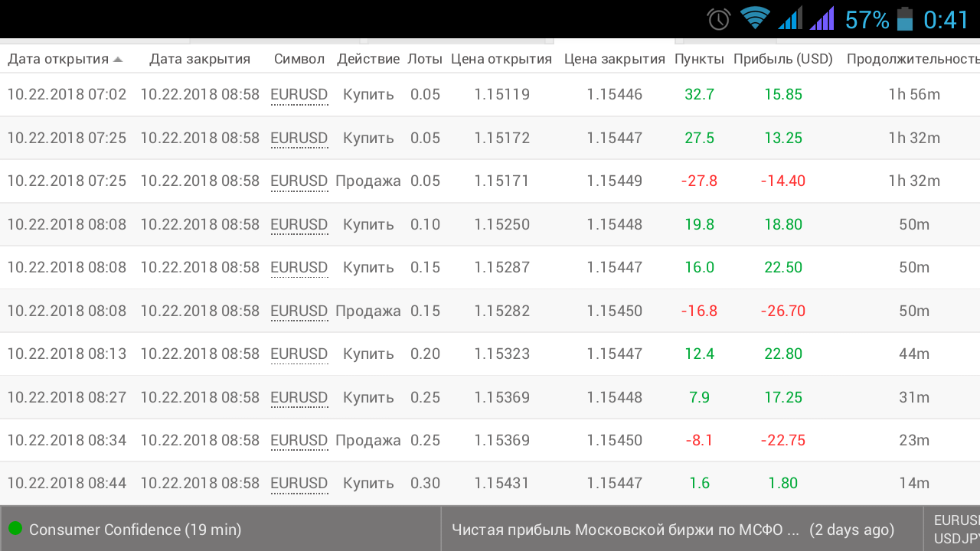Select open price 1.15323
Image resolution: width=980 pixels, height=551 pixels.
coord(502,354)
